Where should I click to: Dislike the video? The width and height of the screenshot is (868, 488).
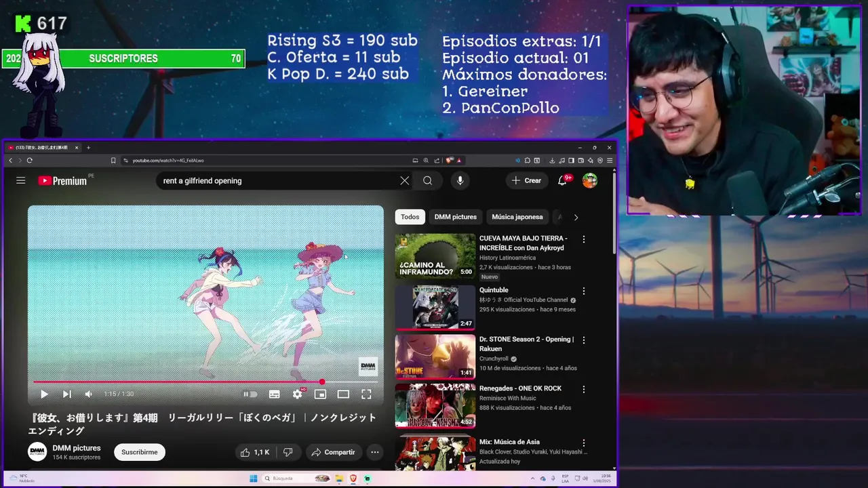tap(288, 452)
